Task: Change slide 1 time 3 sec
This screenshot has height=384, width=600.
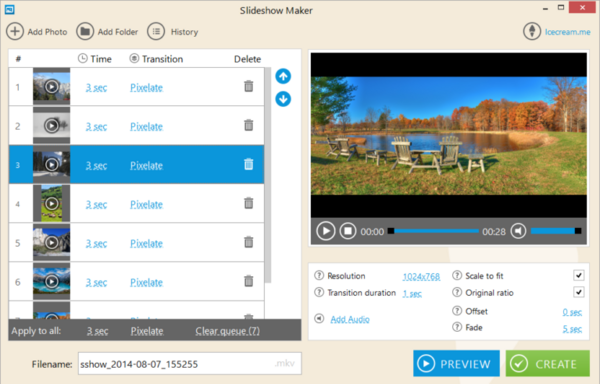Action: click(x=96, y=88)
